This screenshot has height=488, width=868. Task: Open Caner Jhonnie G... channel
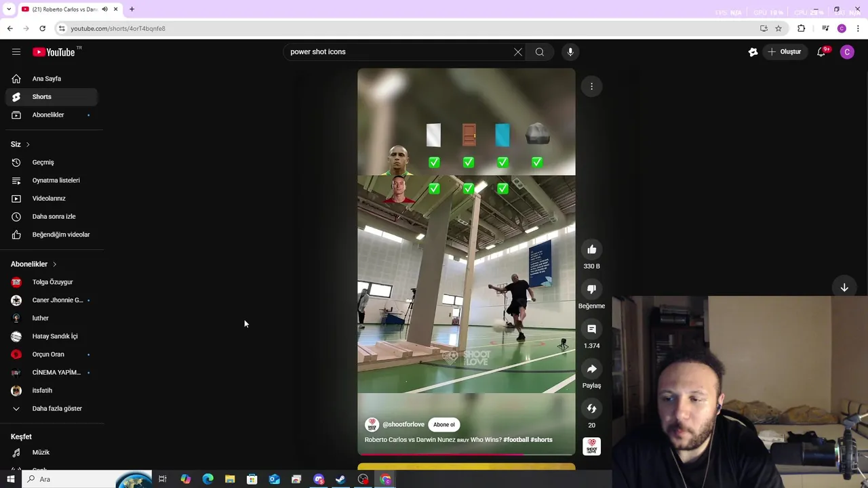[52, 300]
